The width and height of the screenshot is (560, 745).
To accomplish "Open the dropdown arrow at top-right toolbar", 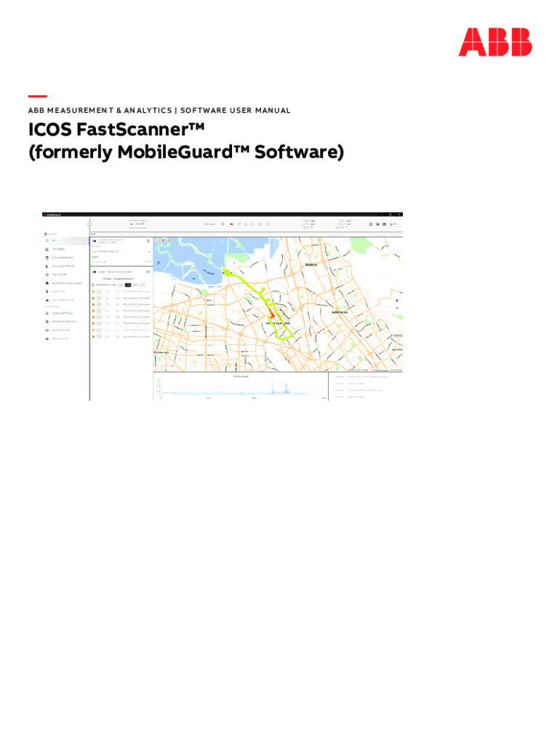I will tap(396, 224).
